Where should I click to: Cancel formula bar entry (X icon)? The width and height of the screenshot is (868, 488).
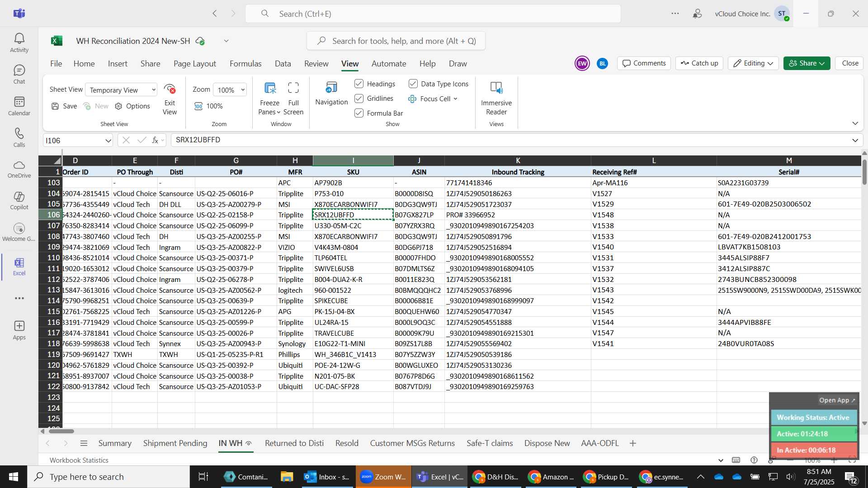[x=126, y=140]
